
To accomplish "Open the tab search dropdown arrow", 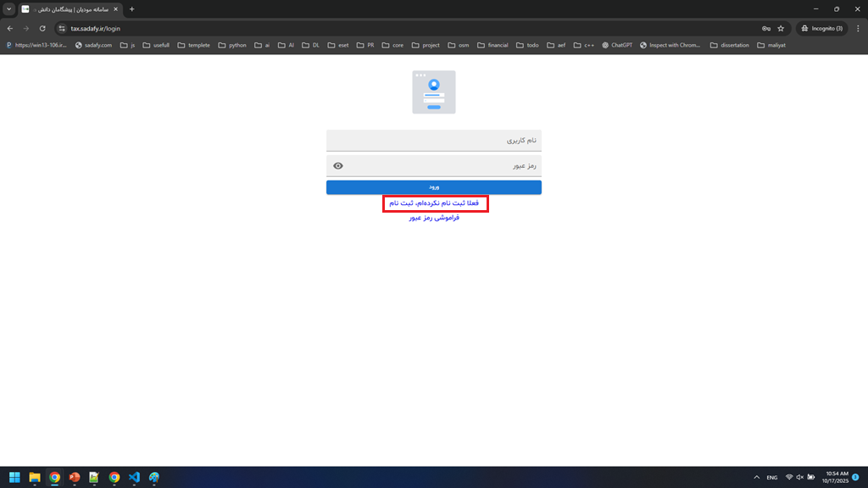I will [x=8, y=8].
